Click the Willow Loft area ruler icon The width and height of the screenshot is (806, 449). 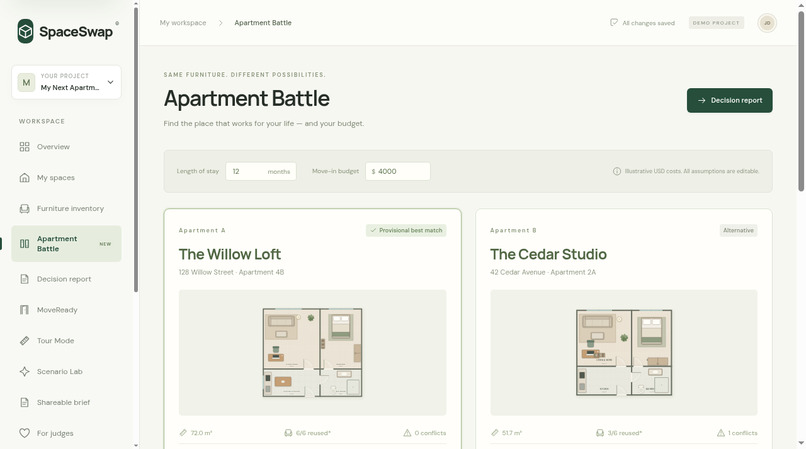click(x=183, y=433)
